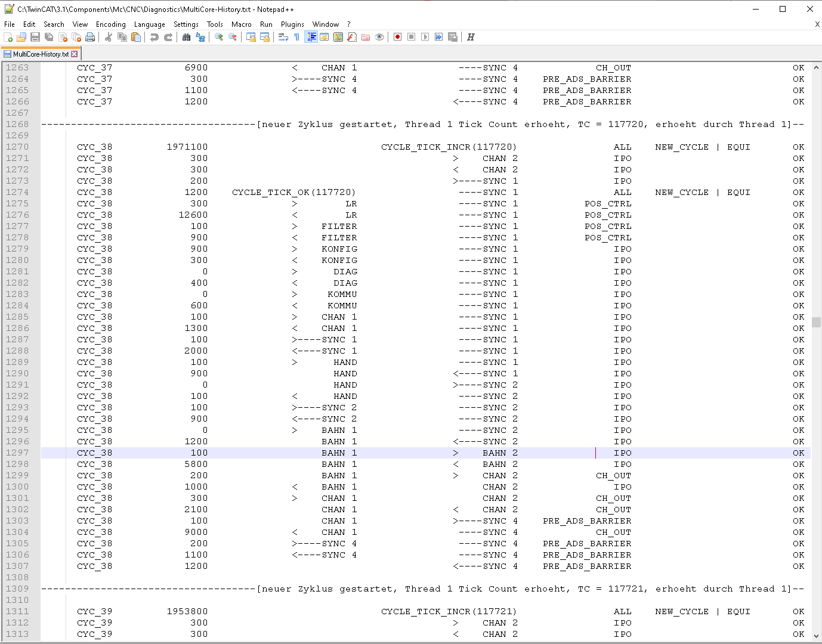Open the Function List panel icon
This screenshot has height=644, width=822.
pos(352,37)
